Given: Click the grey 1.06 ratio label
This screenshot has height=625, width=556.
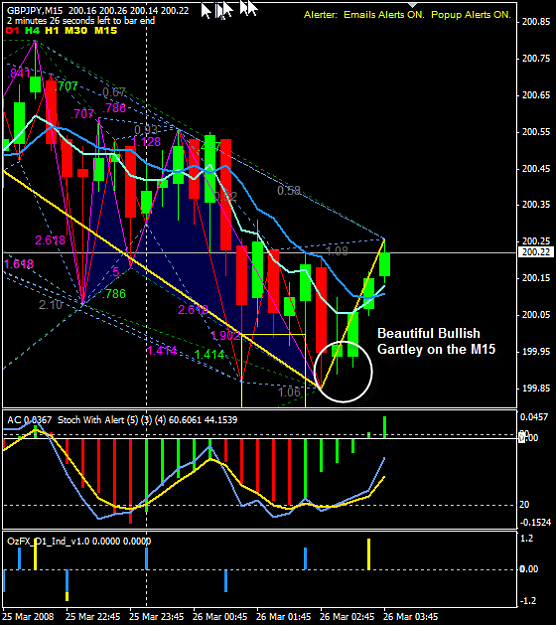Looking at the screenshot, I should [x=289, y=392].
